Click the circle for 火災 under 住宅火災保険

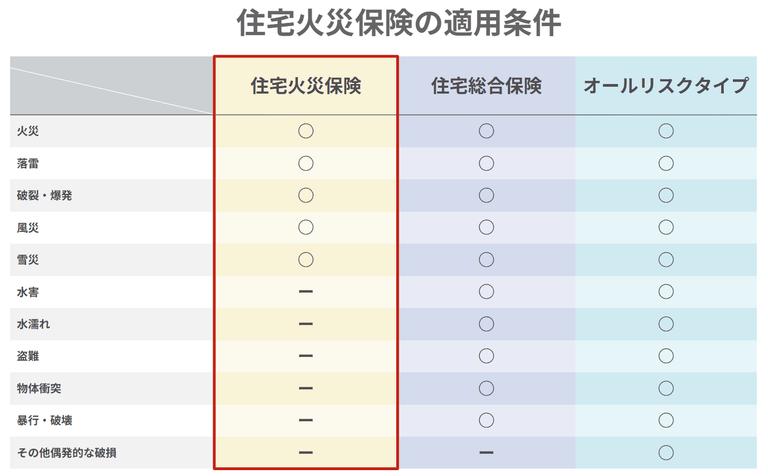click(306, 131)
